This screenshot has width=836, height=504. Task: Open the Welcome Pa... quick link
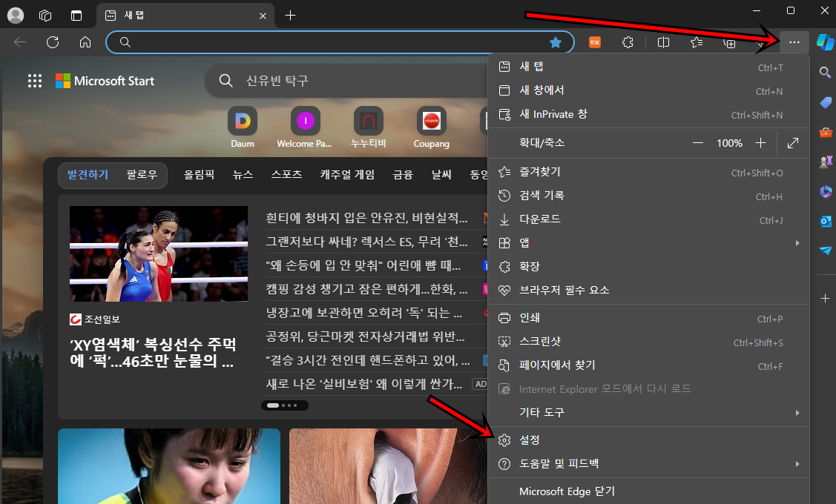[x=304, y=127]
